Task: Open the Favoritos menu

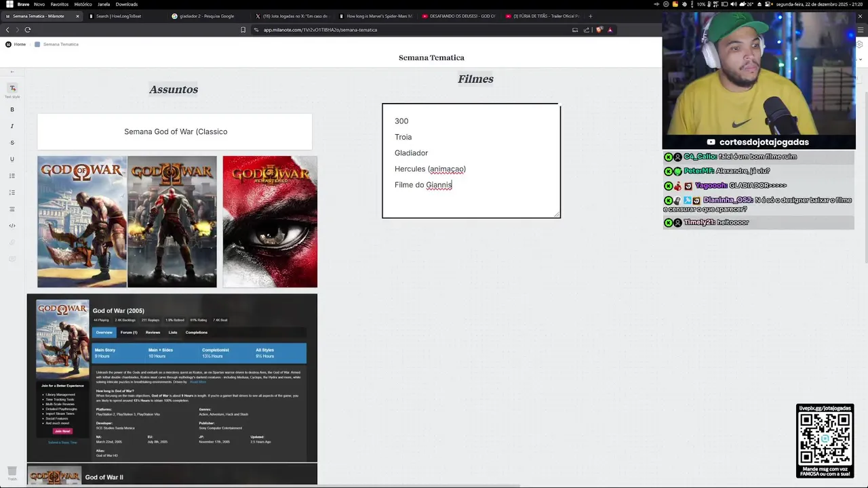Action: click(x=60, y=4)
